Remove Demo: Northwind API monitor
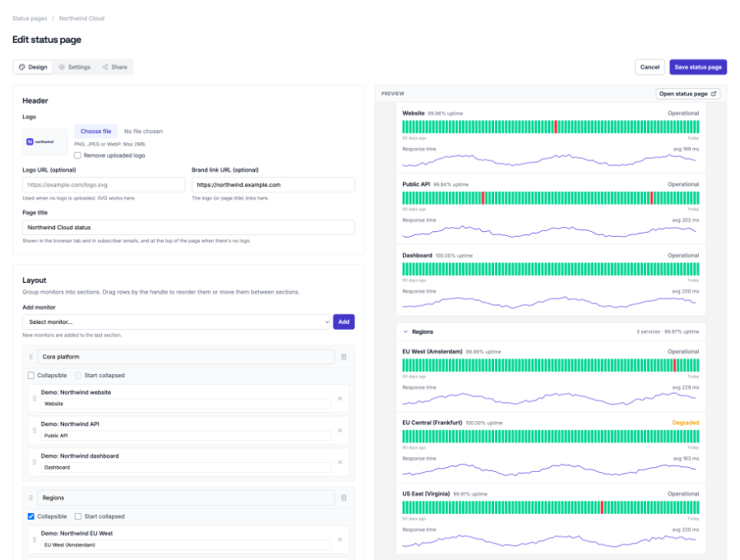The height and width of the screenshot is (560, 740). (x=340, y=430)
